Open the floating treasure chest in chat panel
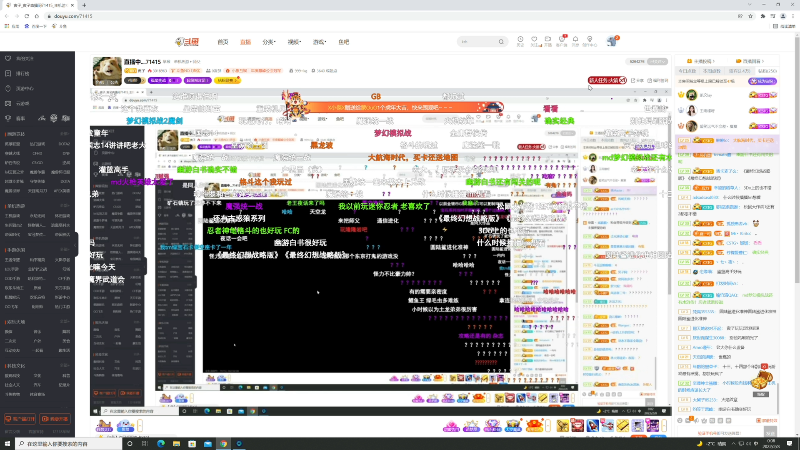This screenshot has height=450, width=800. tap(761, 380)
